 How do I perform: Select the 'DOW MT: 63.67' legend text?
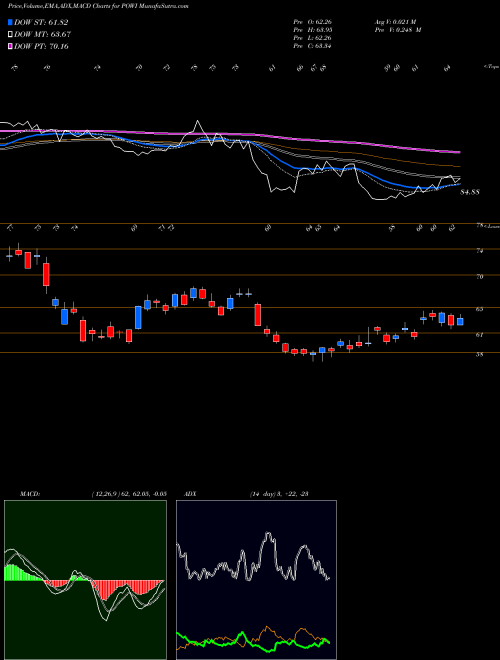[x=43, y=35]
